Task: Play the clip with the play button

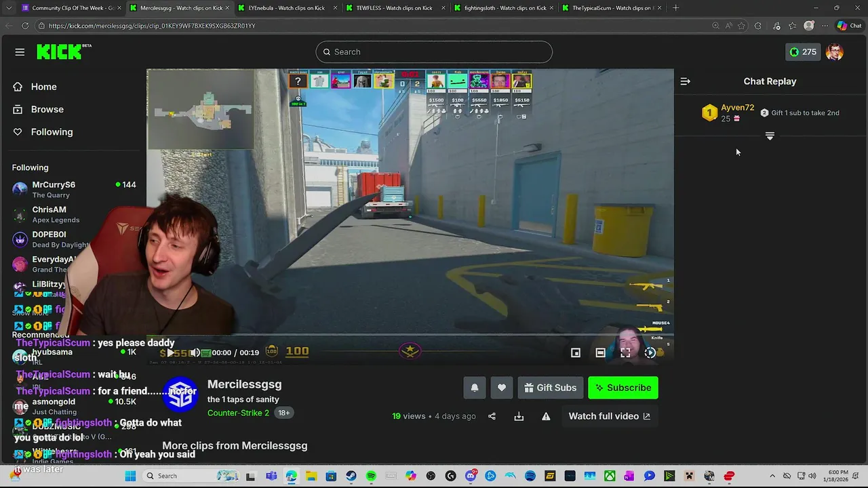Action: click(x=171, y=352)
